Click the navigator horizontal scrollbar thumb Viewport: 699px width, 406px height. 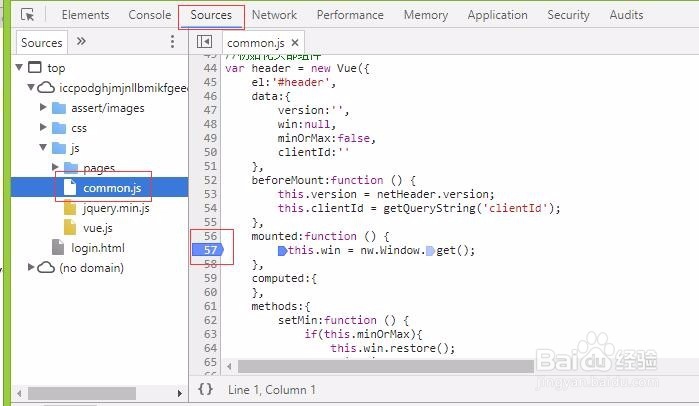click(x=82, y=394)
